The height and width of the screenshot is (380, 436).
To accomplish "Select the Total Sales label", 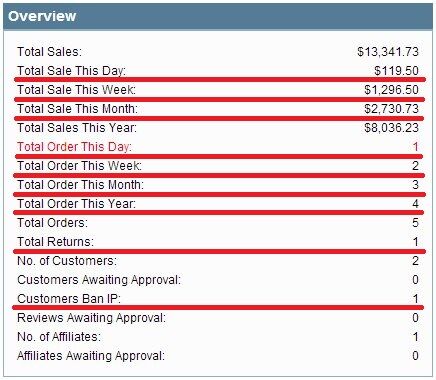I will coord(49,52).
